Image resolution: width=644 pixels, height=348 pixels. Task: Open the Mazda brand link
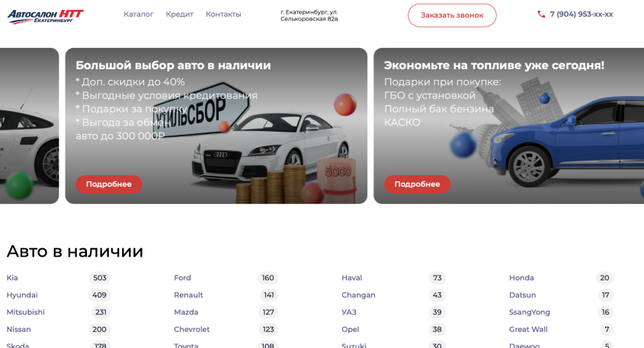pyautogui.click(x=186, y=312)
